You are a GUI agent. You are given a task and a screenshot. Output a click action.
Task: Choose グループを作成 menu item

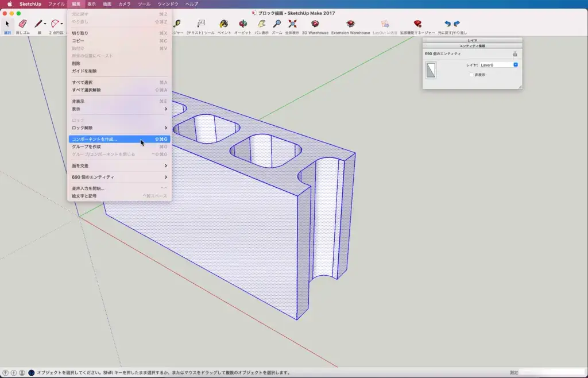coord(119,147)
